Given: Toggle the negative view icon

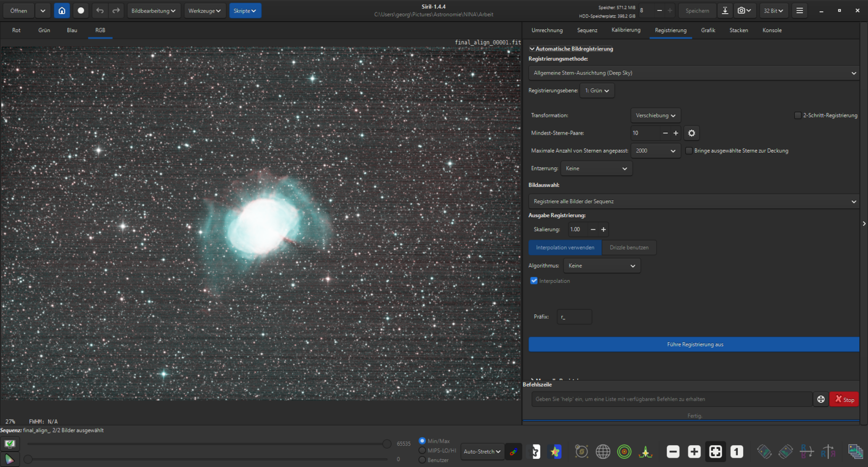Looking at the screenshot, I should [x=534, y=452].
